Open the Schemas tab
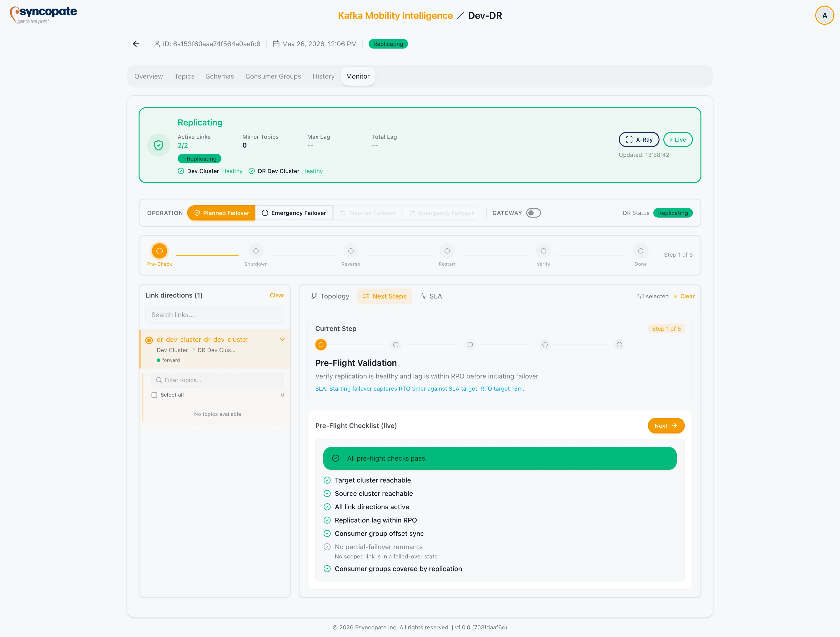This screenshot has width=840, height=637. coord(220,76)
